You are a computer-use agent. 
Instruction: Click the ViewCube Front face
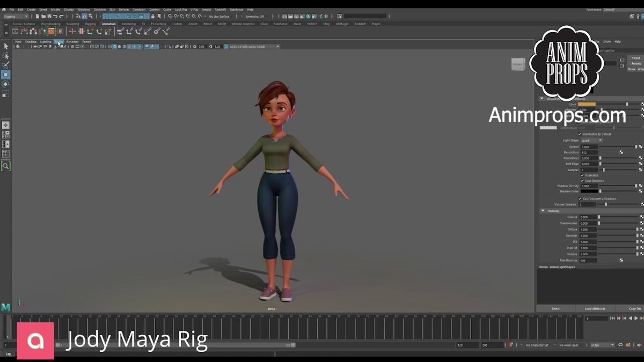517,64
